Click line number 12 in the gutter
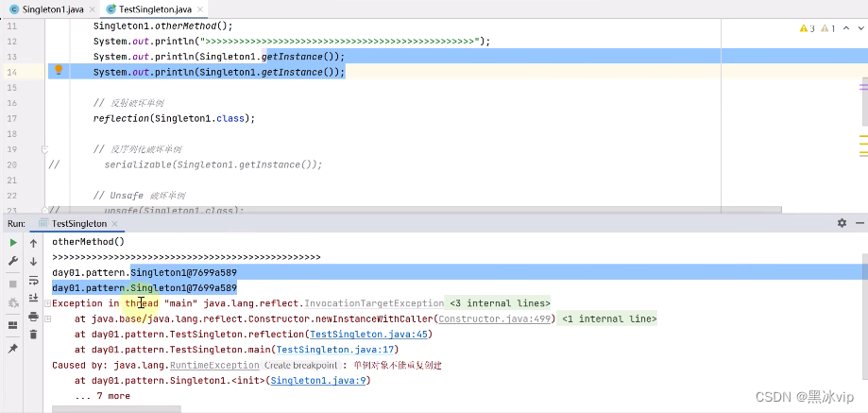The image size is (868, 413). point(12,42)
